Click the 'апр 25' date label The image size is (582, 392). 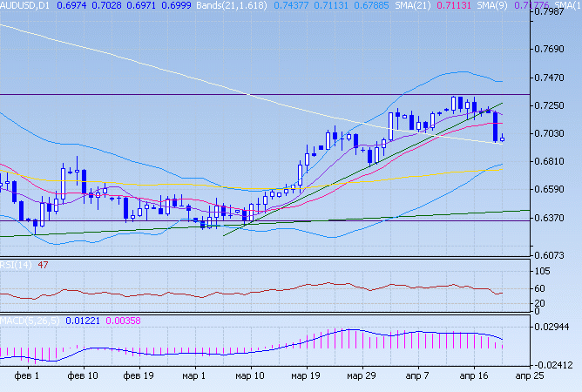click(531, 375)
